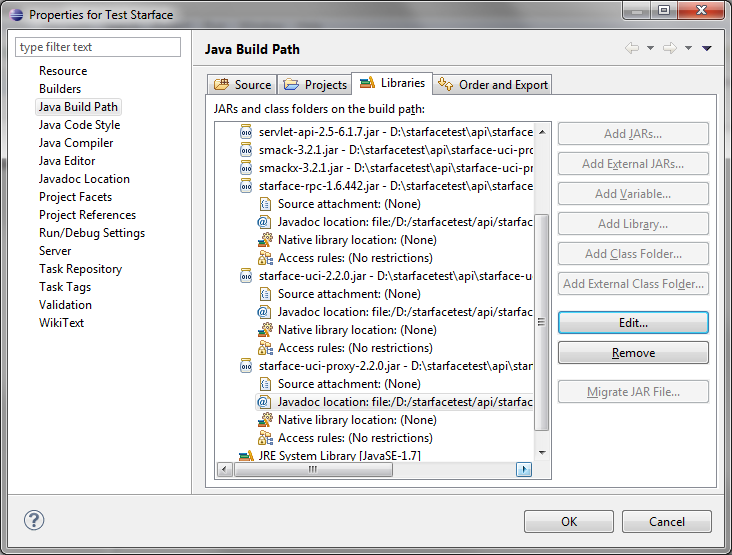
Task: Switch to the Order and Export tab
Action: [493, 85]
